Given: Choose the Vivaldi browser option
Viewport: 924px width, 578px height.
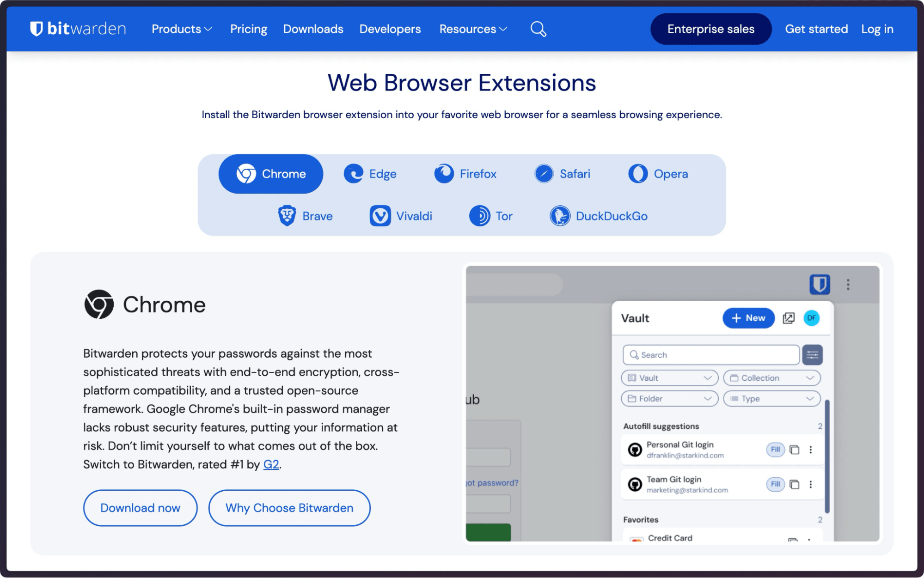Looking at the screenshot, I should pos(401,216).
